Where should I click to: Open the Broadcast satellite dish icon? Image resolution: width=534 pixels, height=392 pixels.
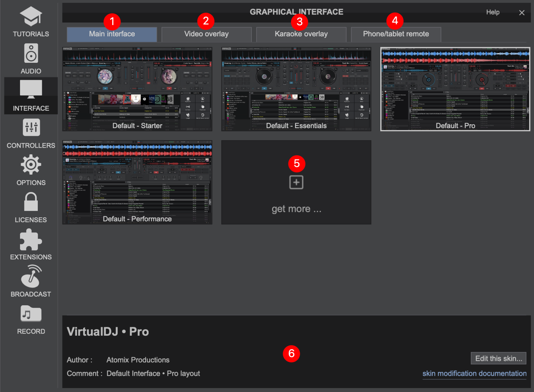31,277
